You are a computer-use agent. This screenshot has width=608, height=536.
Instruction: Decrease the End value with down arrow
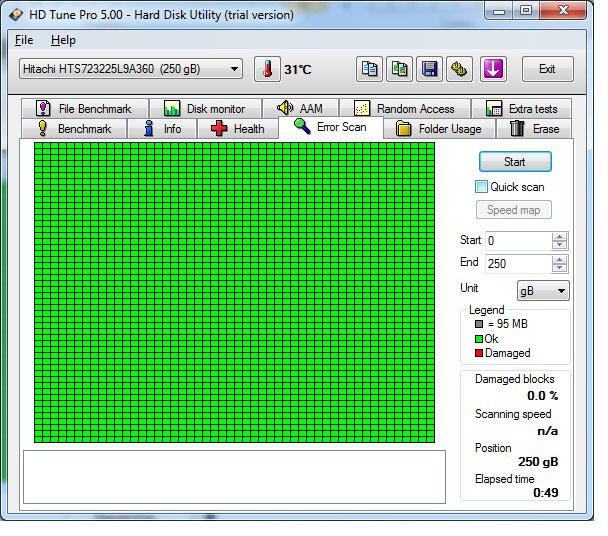point(559,268)
